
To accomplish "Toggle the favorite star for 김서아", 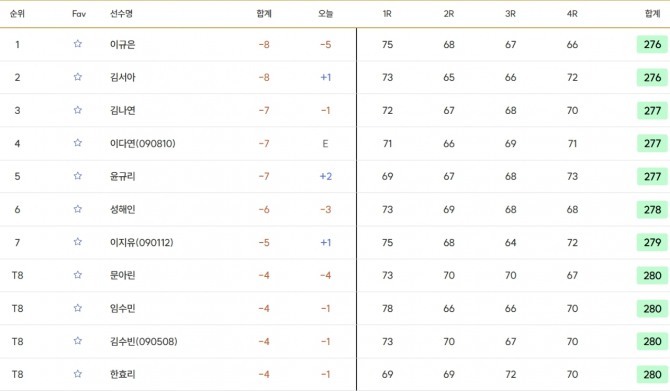I will (77, 77).
